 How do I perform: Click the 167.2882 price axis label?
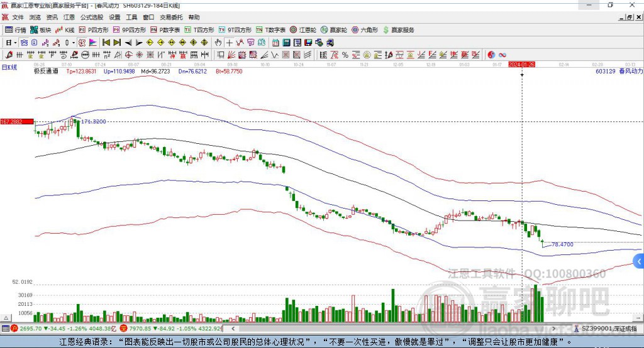[x=17, y=121]
